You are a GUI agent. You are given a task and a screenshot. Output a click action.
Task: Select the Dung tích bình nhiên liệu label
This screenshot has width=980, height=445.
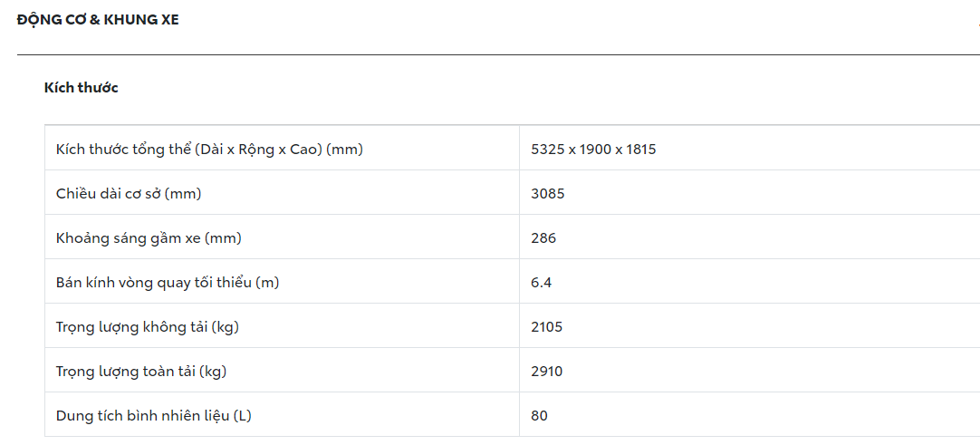tap(154, 416)
